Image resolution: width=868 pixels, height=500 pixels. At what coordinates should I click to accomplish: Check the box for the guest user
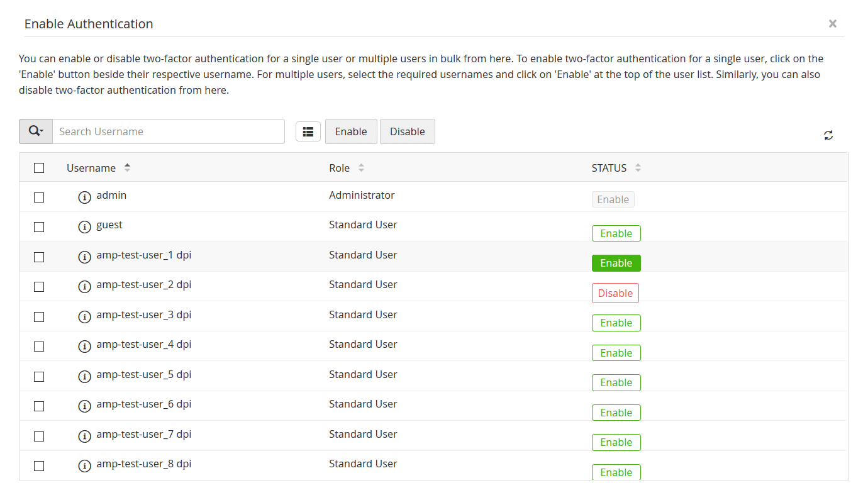pos(39,227)
